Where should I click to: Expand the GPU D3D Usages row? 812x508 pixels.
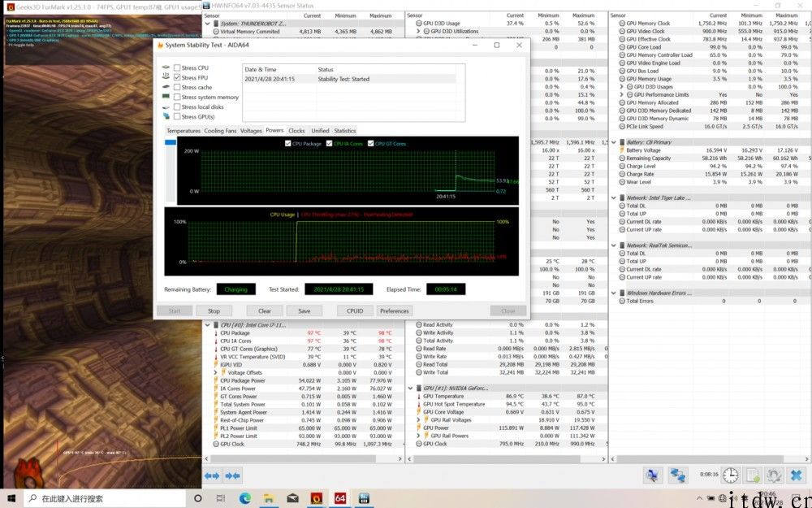pyautogui.click(x=621, y=87)
